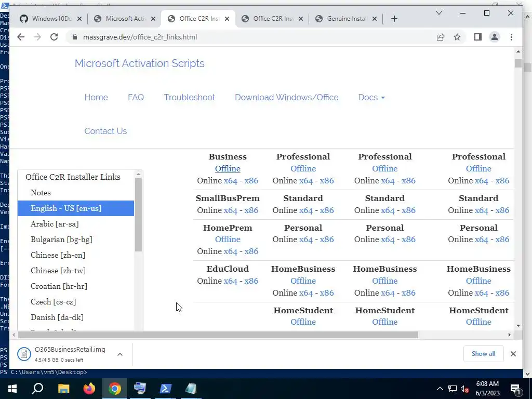Click the Business Online x64 link
This screenshot has height=399, width=532.
click(230, 180)
